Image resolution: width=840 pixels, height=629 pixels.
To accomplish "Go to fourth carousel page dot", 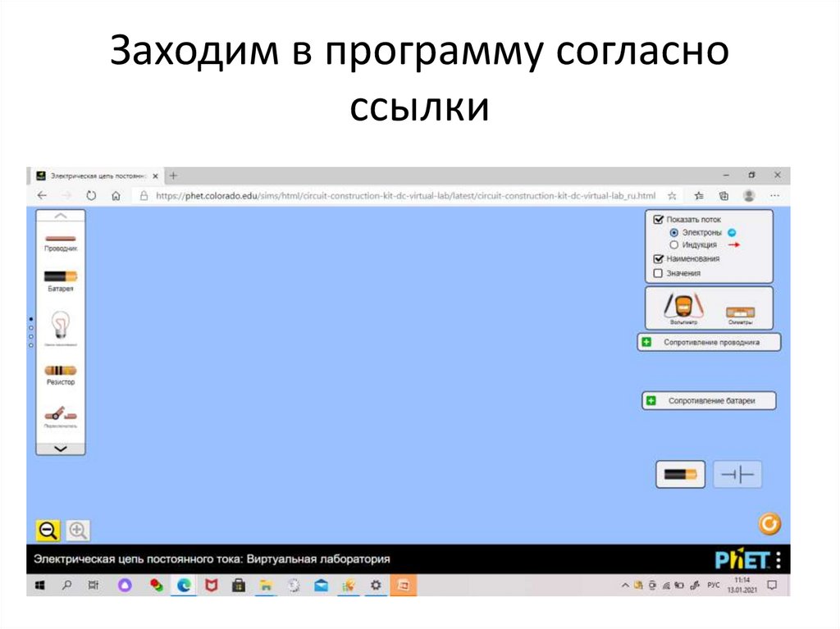I will 30,345.
